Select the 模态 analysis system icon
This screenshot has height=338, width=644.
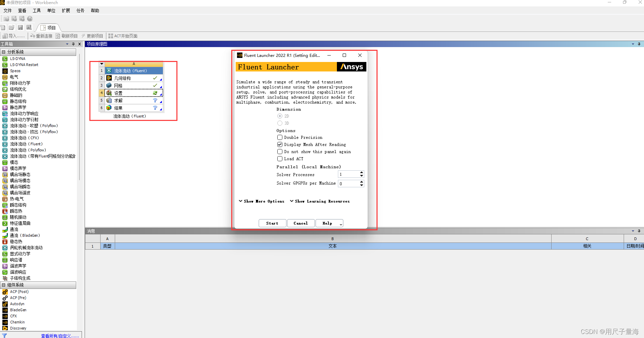[x=5, y=162]
